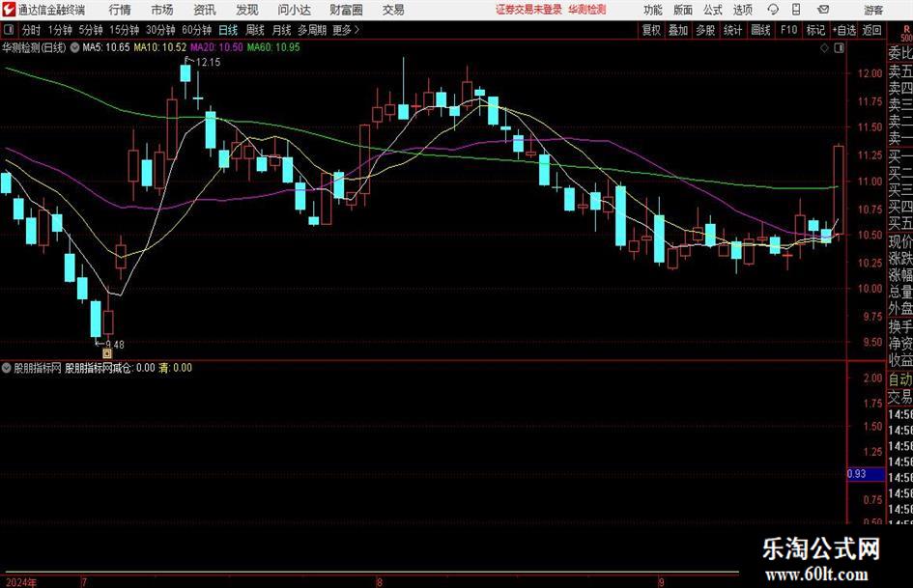Switch to 1分钟 period

[x=59, y=30]
